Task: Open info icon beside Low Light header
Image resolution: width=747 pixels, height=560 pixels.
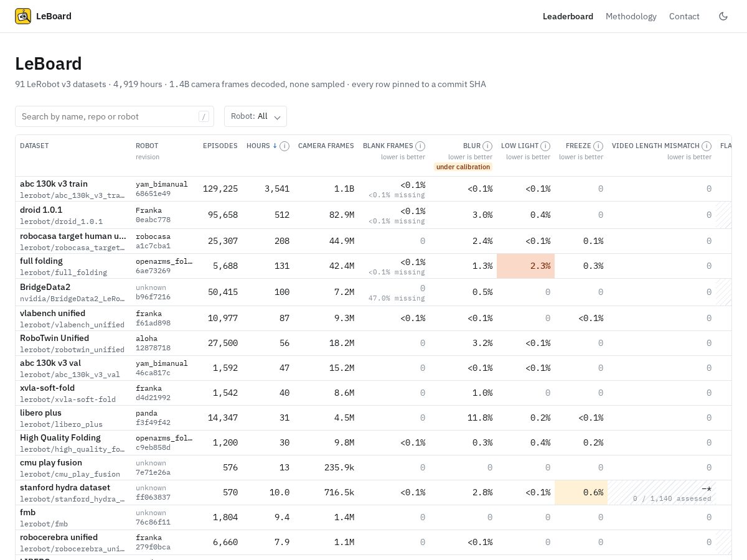Action: pos(545,146)
